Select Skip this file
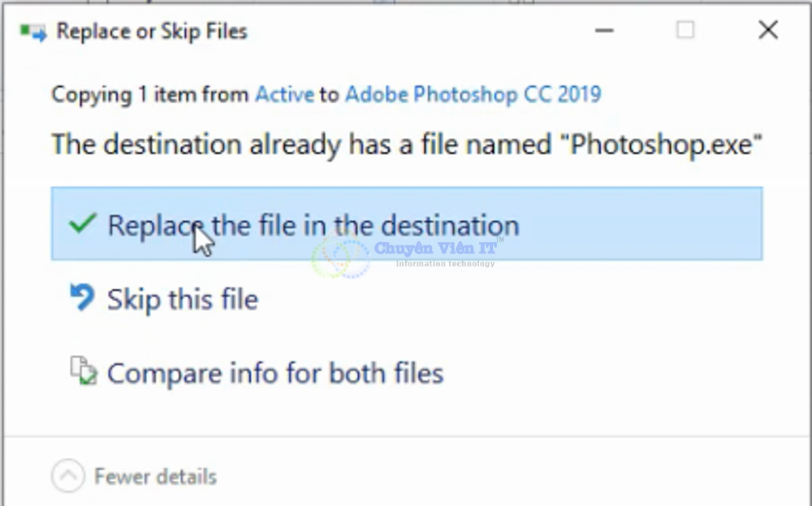Viewport: 812px width, 506px height. [x=182, y=299]
